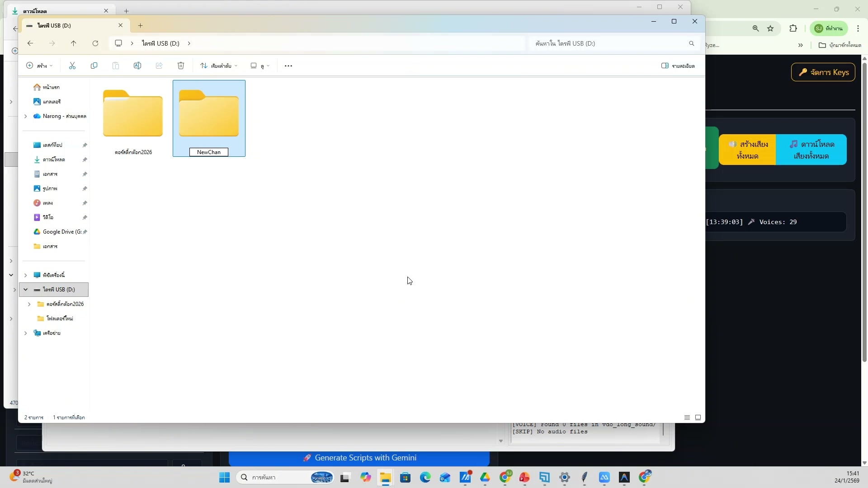Click the search box for USB (D:)
The height and width of the screenshot is (488, 868).
coord(610,43)
